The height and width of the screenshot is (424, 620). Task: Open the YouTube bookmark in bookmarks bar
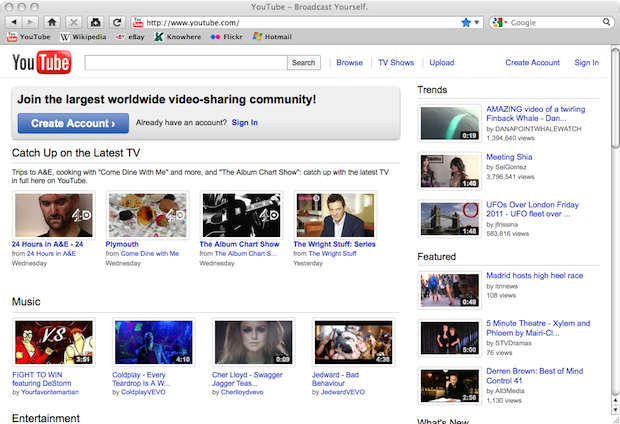28,37
